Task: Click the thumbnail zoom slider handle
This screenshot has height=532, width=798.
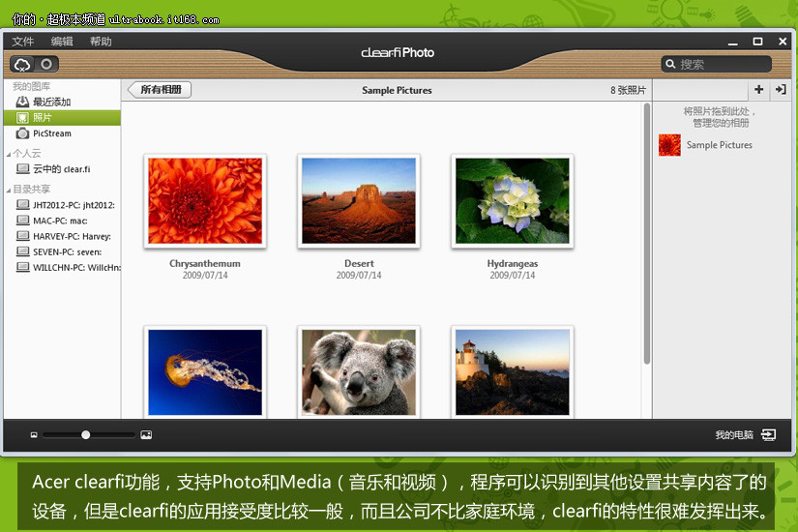Action: click(x=86, y=435)
